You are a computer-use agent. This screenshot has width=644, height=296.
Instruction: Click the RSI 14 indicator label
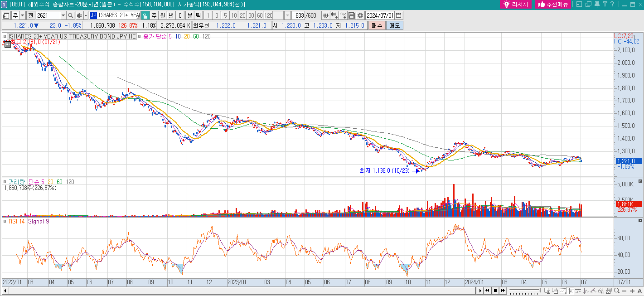pos(16,221)
